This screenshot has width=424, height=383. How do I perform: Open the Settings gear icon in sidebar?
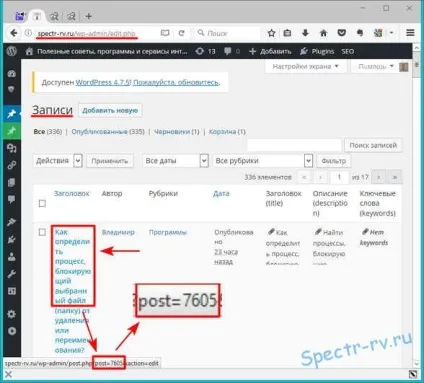12,314
